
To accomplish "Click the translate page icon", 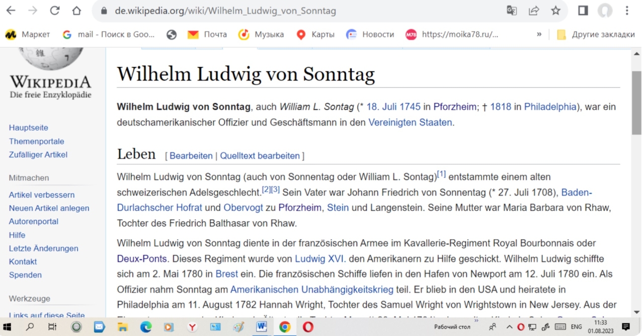I will [512, 11].
